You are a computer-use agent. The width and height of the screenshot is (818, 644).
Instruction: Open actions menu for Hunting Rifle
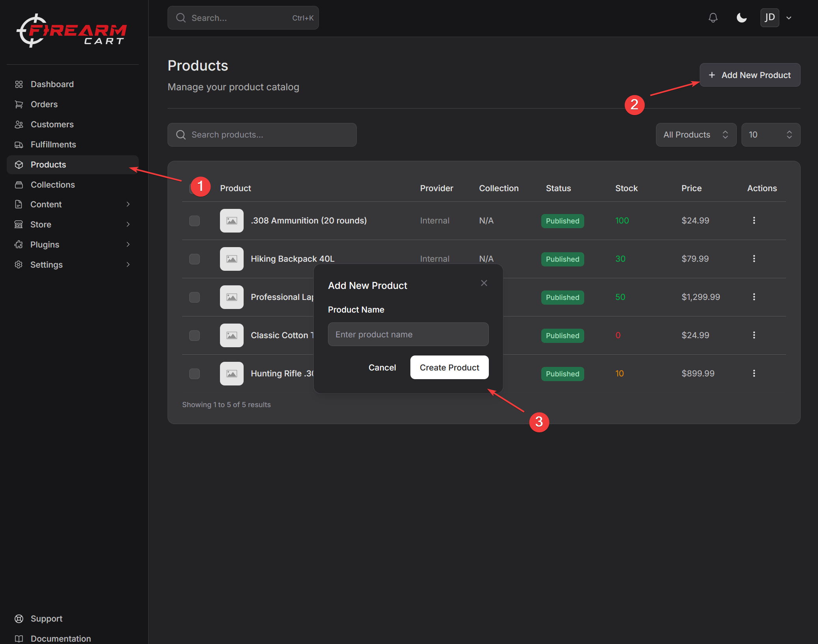tap(754, 374)
